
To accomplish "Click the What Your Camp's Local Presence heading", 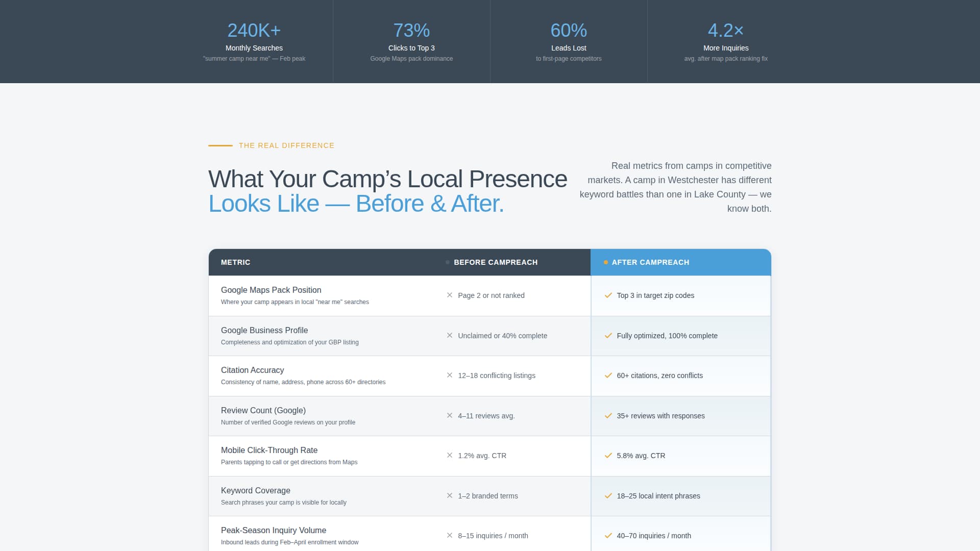I will point(388,179).
